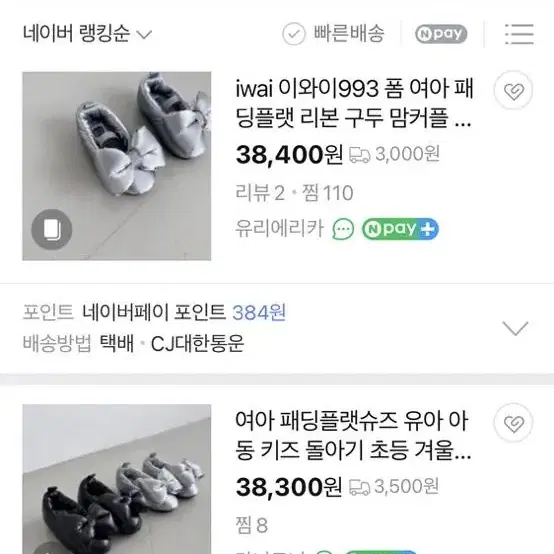Image resolution: width=554 pixels, height=554 pixels.
Task: Open silver ribbon shoes thumbnail
Action: click(x=117, y=166)
